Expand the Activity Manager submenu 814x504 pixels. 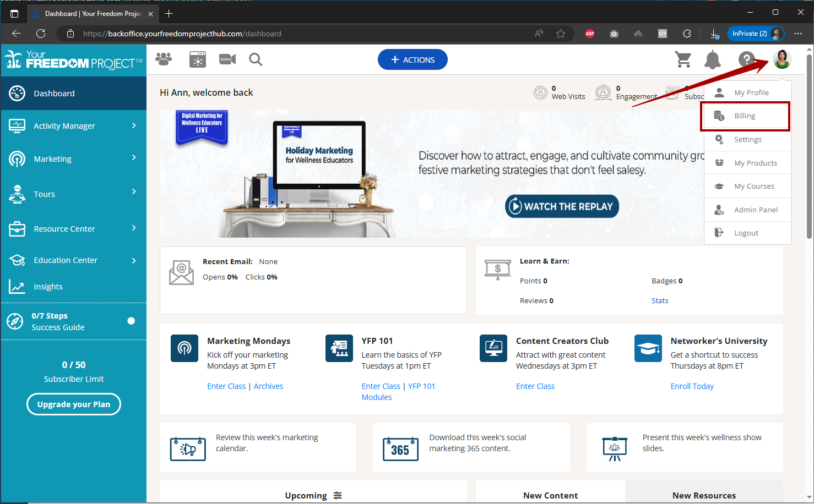click(134, 125)
